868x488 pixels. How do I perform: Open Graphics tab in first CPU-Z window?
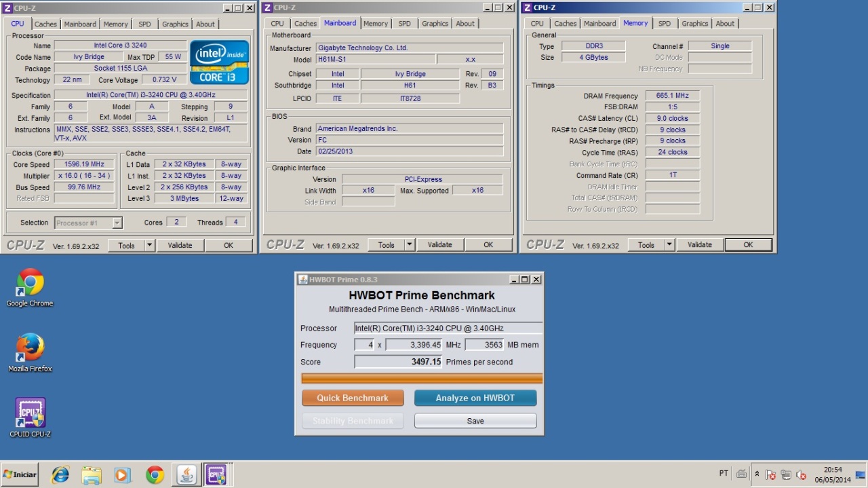175,24
